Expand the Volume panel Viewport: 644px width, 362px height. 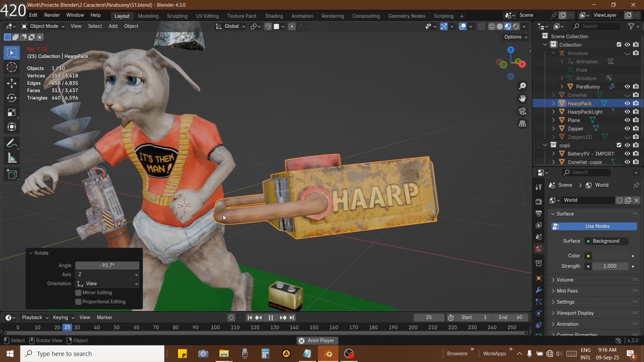click(565, 280)
